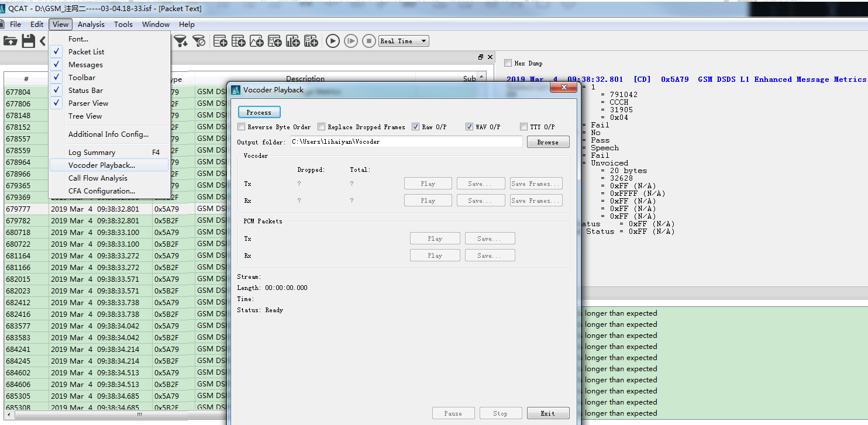The image size is (868, 425).
Task: Click the clear filter funnel icon
Action: tap(199, 41)
